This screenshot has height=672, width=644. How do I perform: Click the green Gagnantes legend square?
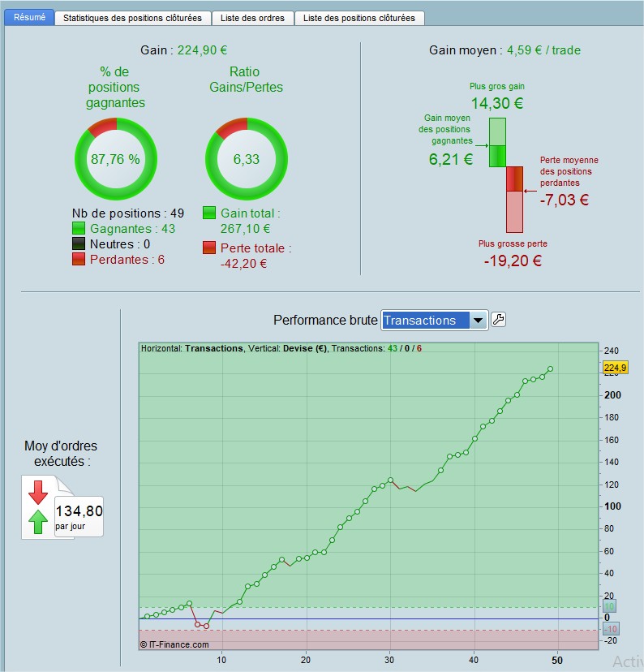[79, 228]
